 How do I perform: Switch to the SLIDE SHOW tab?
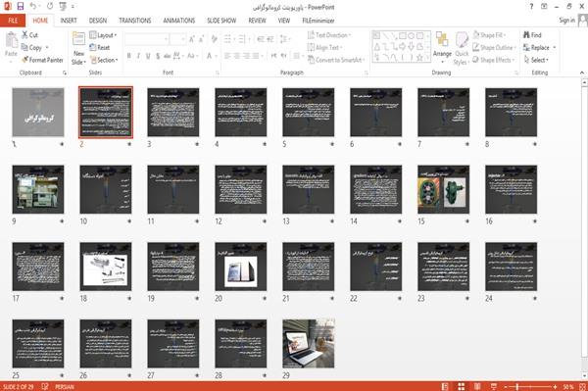[x=221, y=21]
